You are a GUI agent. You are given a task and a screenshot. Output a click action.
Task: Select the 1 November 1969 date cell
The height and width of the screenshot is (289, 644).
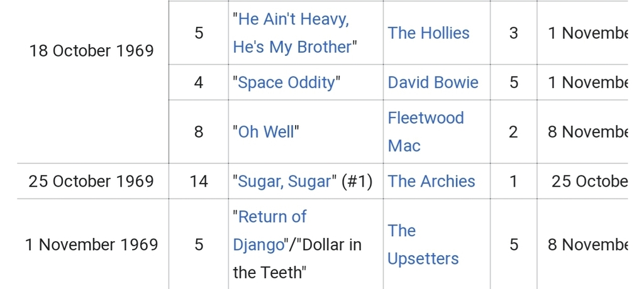pos(92,244)
